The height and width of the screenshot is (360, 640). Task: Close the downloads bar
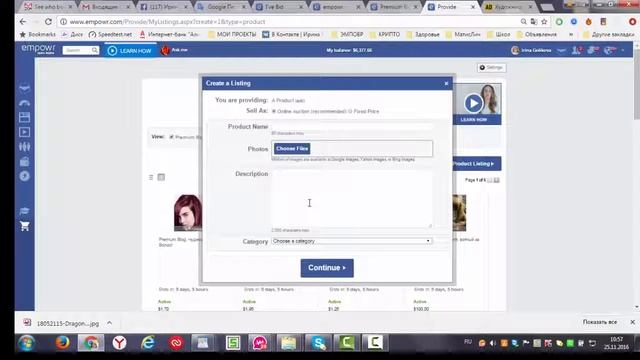pos(632,322)
